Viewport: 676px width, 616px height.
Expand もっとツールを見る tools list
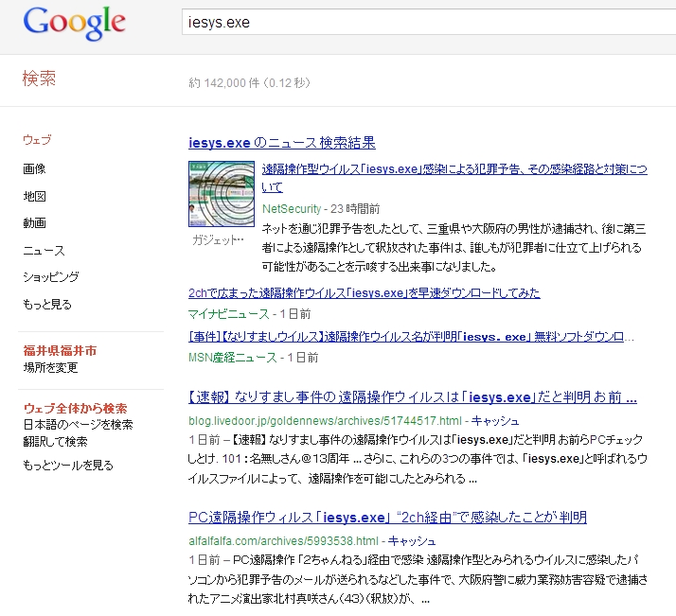click(68, 465)
